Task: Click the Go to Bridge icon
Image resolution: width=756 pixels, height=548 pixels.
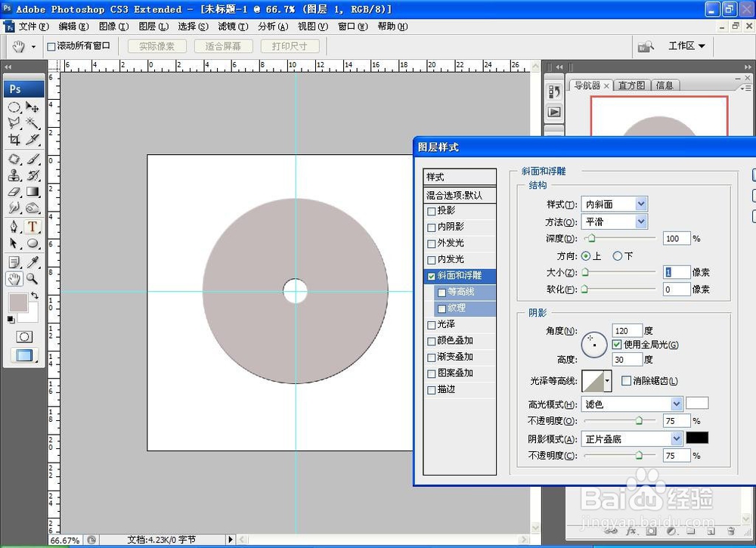Action: (x=645, y=47)
